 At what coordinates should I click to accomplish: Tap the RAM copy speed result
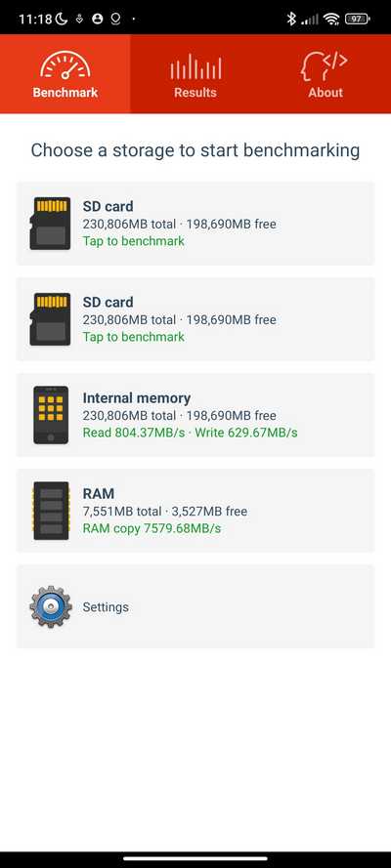152,528
